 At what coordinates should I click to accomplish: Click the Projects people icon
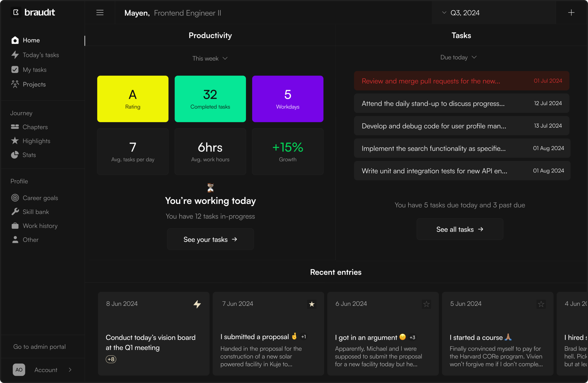pos(15,84)
